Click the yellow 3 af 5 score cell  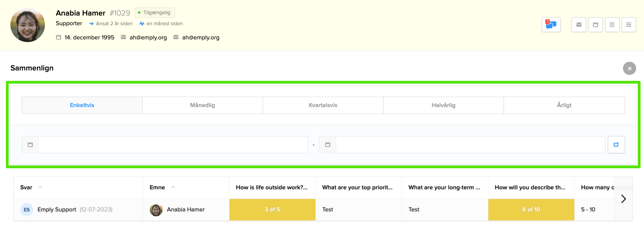click(x=272, y=210)
